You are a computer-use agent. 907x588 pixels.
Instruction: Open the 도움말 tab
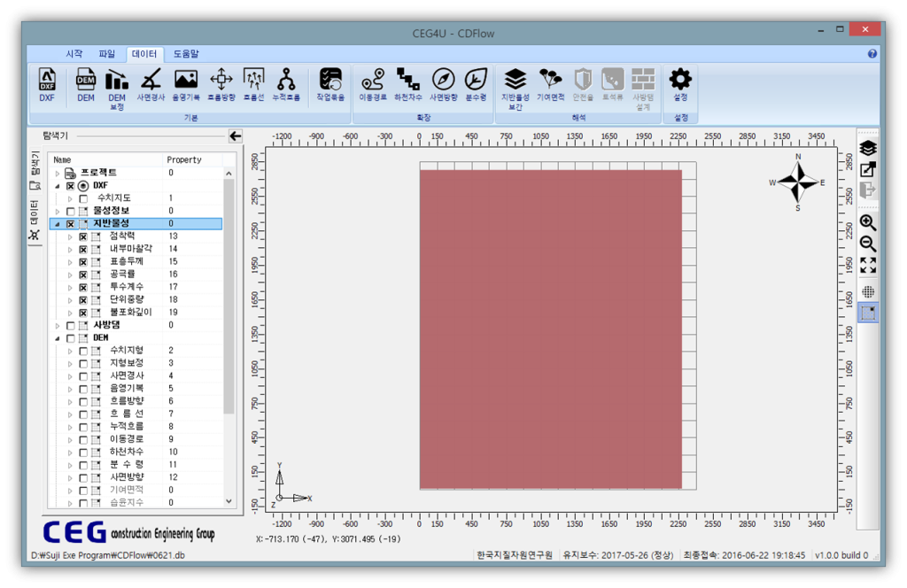[186, 53]
